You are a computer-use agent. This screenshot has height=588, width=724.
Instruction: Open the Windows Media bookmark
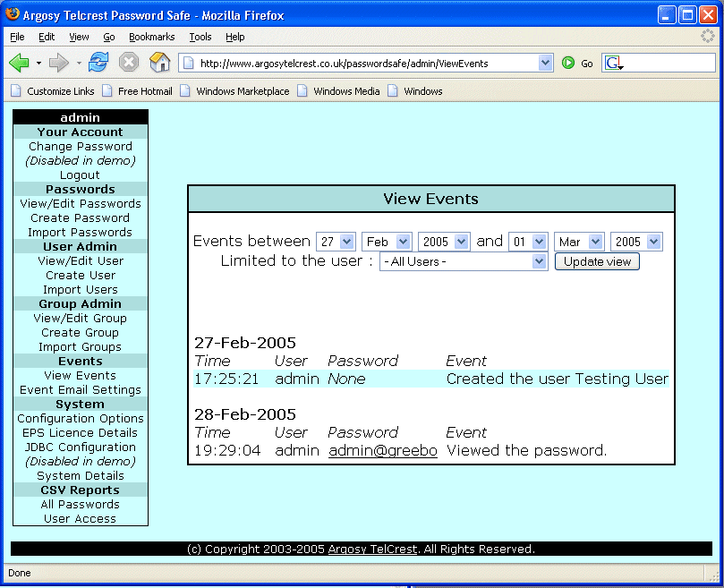[x=338, y=91]
